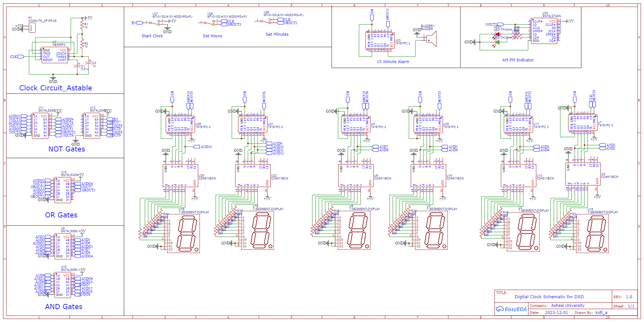Click the P1 two-pin connector symbol
644x322 pixels.
pos(32,28)
